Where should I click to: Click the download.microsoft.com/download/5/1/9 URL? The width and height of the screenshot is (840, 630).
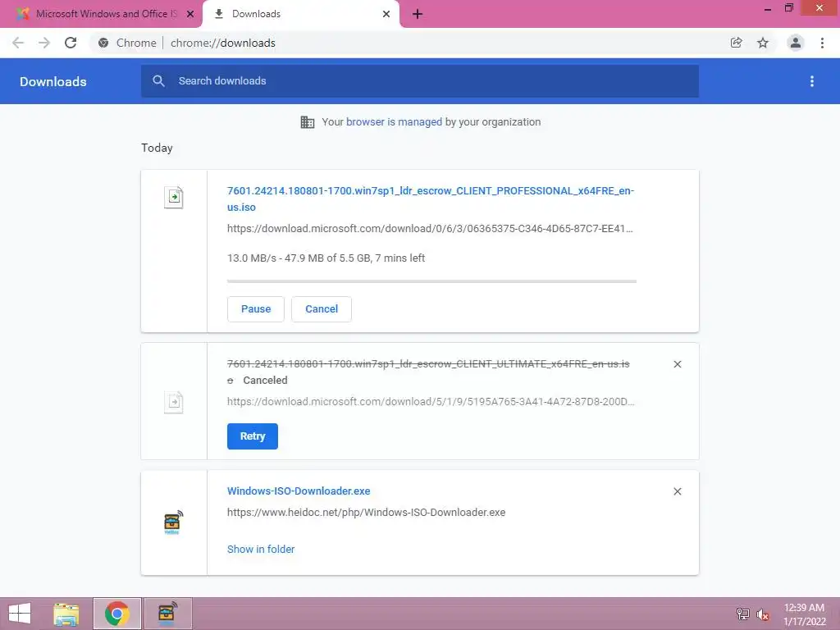431,402
